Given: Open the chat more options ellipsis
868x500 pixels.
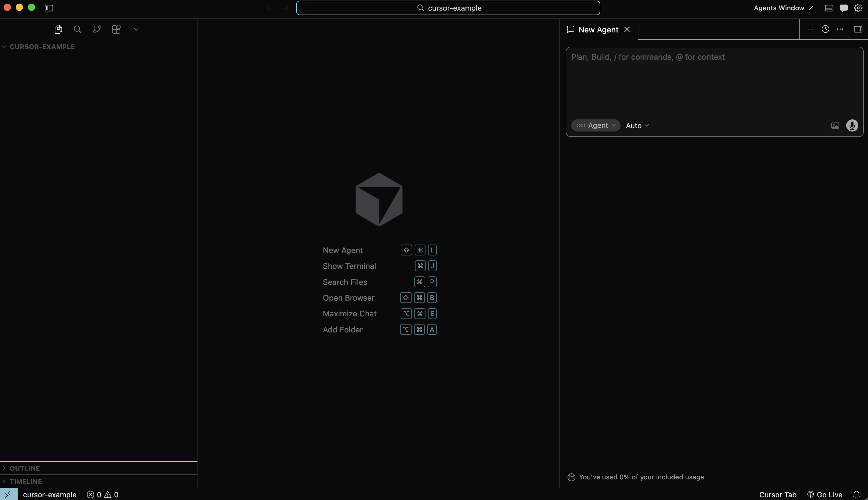Looking at the screenshot, I should pos(840,29).
